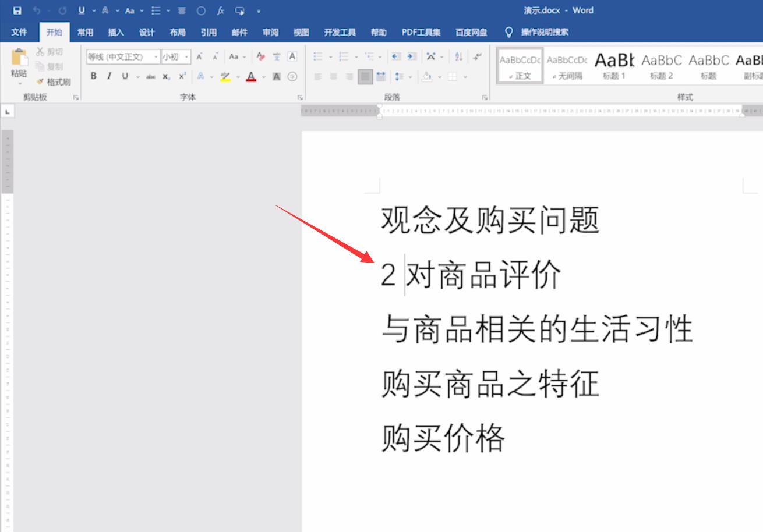The height and width of the screenshot is (532, 763).
Task: Switch to the 审阅 Review tab
Action: click(270, 33)
